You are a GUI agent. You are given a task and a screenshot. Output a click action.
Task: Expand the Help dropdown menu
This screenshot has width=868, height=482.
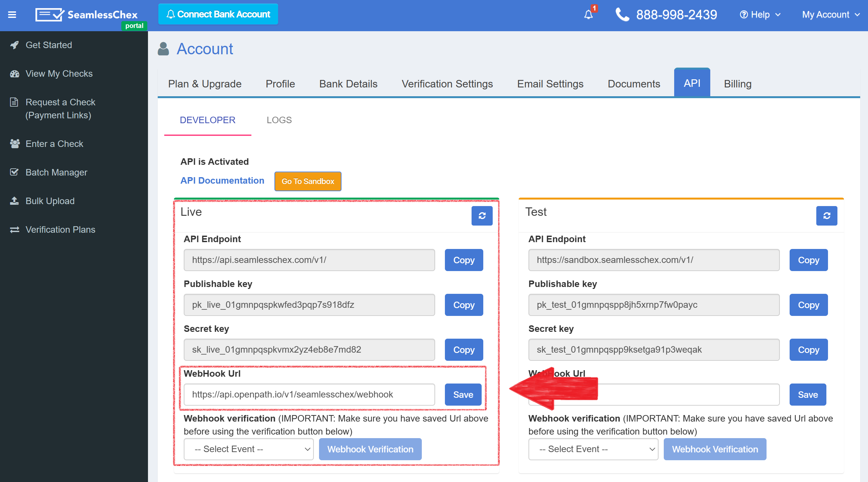[760, 15]
